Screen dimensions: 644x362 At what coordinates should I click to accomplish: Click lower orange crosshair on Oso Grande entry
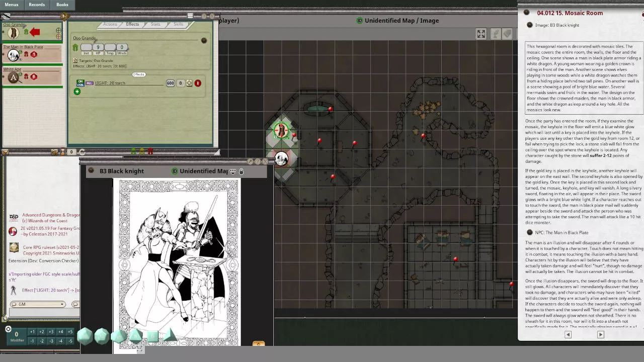58,36
